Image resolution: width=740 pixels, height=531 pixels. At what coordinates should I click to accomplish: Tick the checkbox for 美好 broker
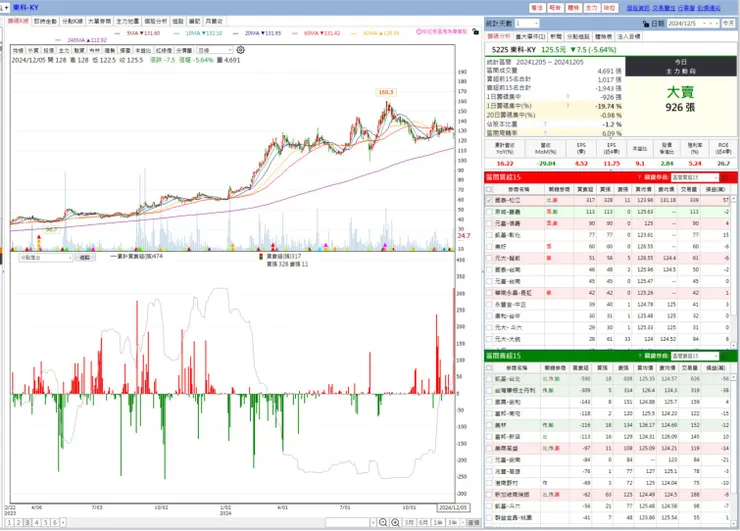click(x=489, y=246)
